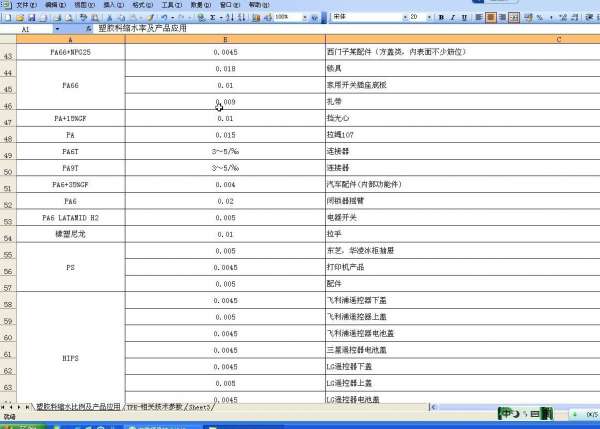Click the Cut scissors icon
600x429 pixels.
point(109,17)
